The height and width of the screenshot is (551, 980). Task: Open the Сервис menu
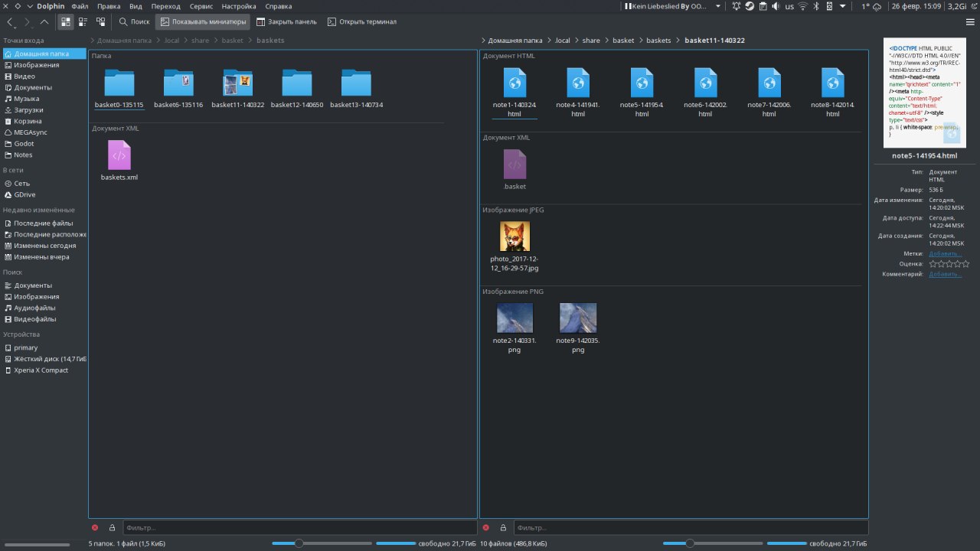(x=201, y=6)
